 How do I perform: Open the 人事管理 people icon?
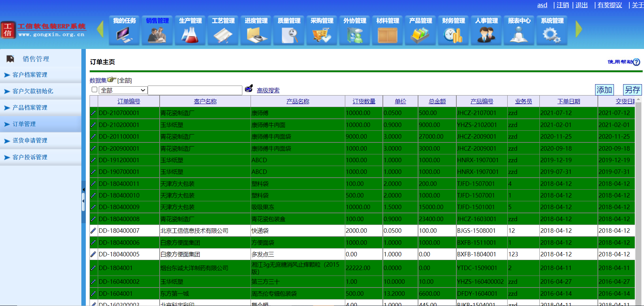click(x=486, y=30)
